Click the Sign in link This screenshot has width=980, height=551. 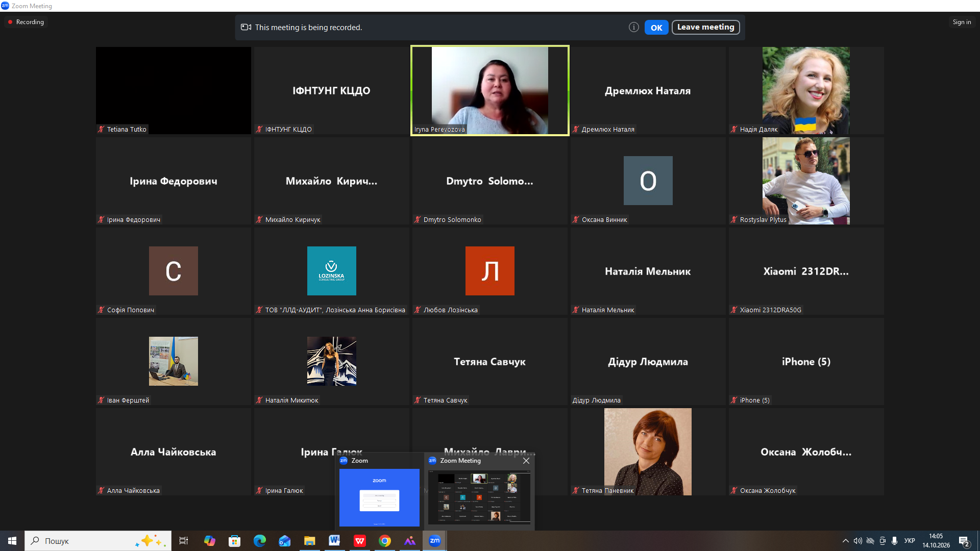coord(962,22)
